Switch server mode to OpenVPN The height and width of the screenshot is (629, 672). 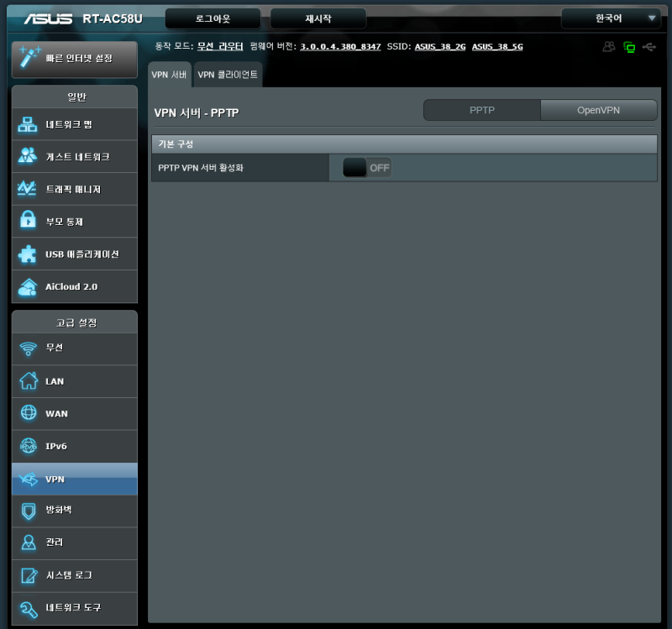[x=599, y=110]
